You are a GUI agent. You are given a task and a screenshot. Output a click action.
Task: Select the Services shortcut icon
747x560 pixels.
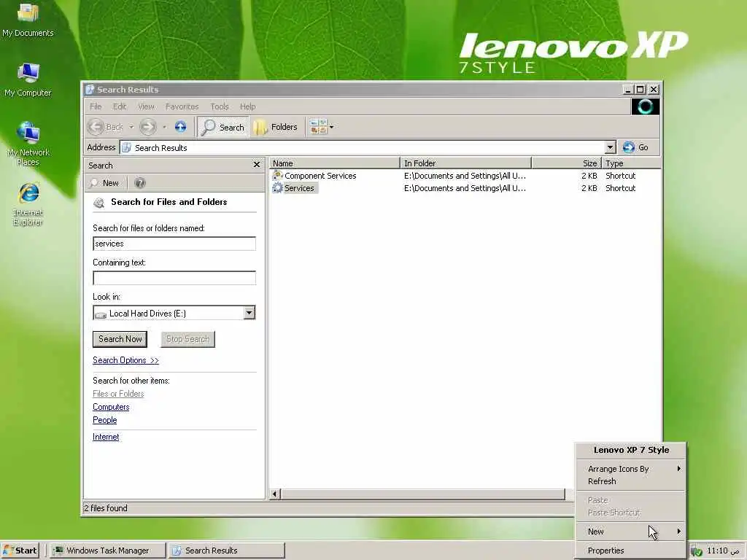tap(277, 188)
